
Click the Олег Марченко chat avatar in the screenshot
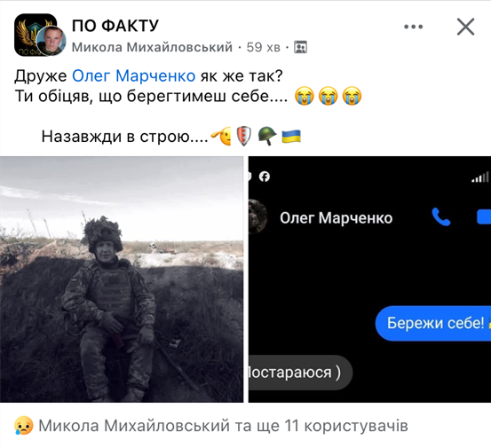click(x=257, y=217)
